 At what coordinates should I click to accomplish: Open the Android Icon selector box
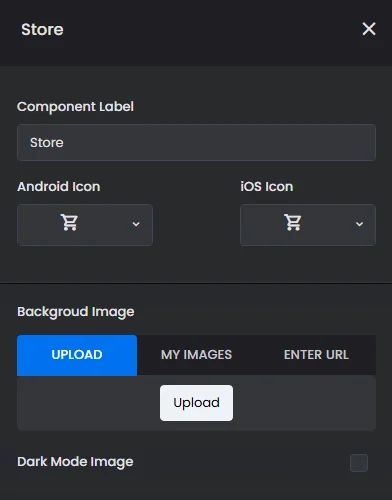[85, 225]
